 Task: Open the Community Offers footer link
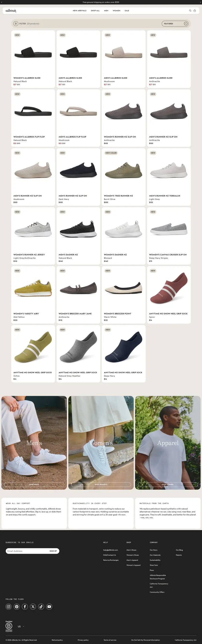tap(157, 592)
